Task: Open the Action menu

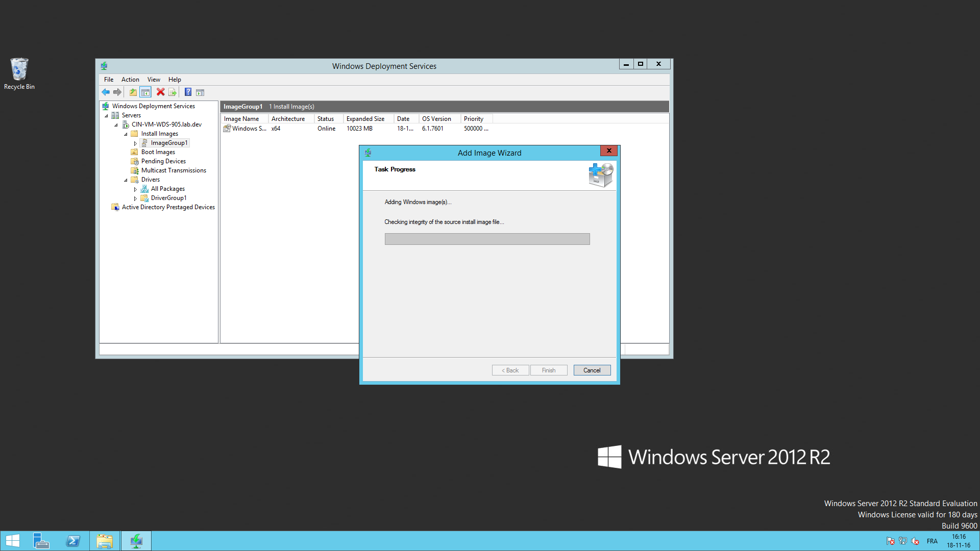Action: pos(130,80)
